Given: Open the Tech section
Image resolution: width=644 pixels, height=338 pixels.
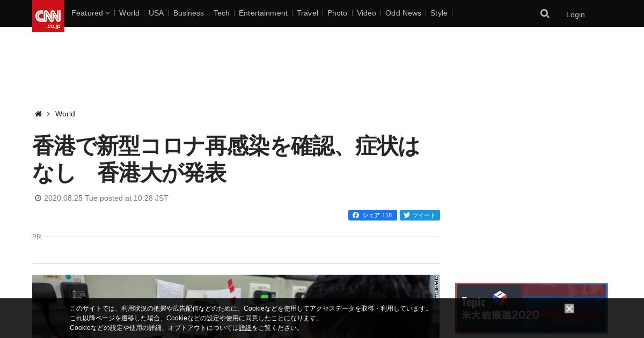Looking at the screenshot, I should (x=222, y=13).
